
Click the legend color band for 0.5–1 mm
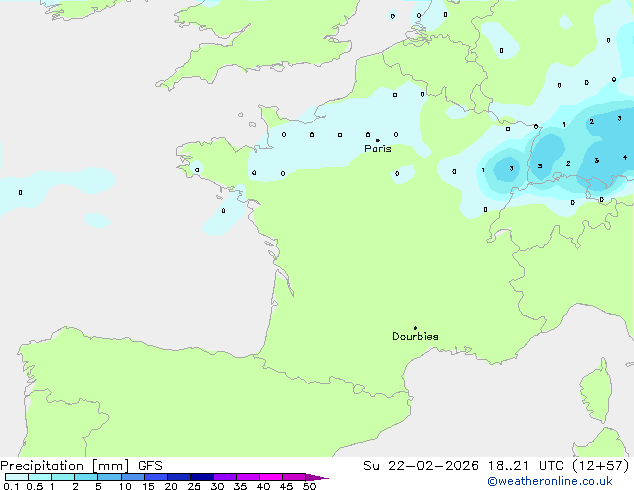(40, 477)
